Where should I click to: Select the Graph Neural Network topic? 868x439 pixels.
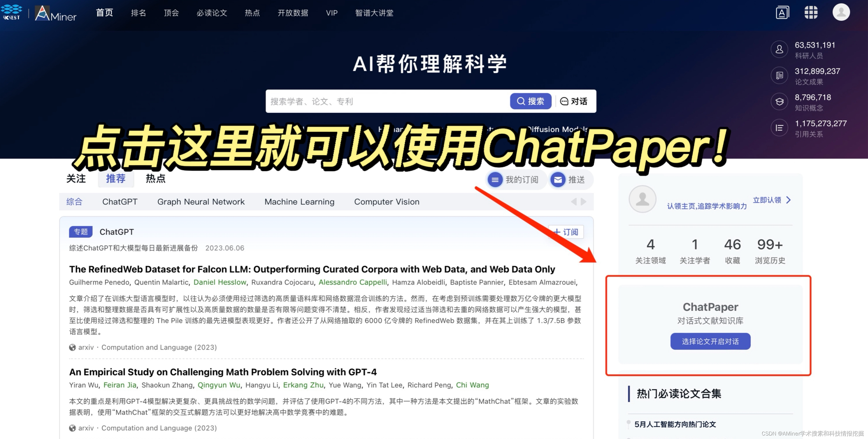coord(201,202)
